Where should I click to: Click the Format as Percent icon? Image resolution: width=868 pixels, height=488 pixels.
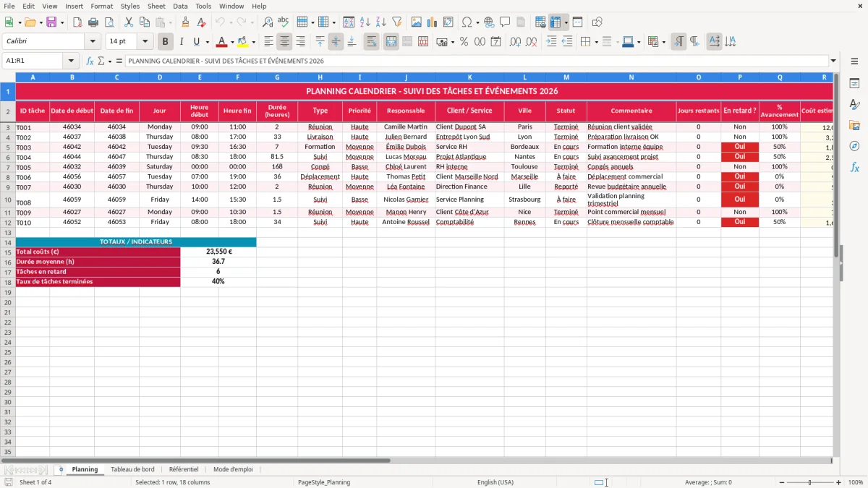click(464, 42)
